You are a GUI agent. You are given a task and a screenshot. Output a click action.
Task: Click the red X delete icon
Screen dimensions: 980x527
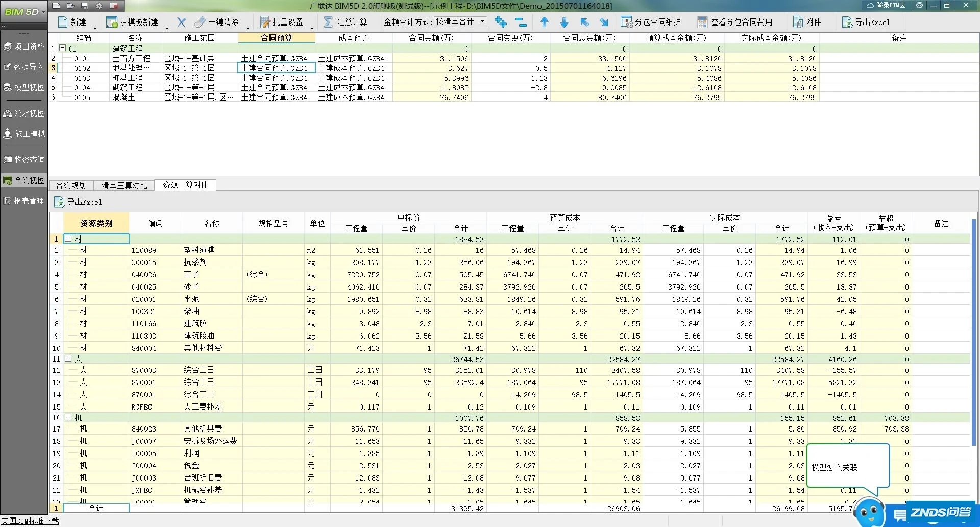click(x=181, y=21)
